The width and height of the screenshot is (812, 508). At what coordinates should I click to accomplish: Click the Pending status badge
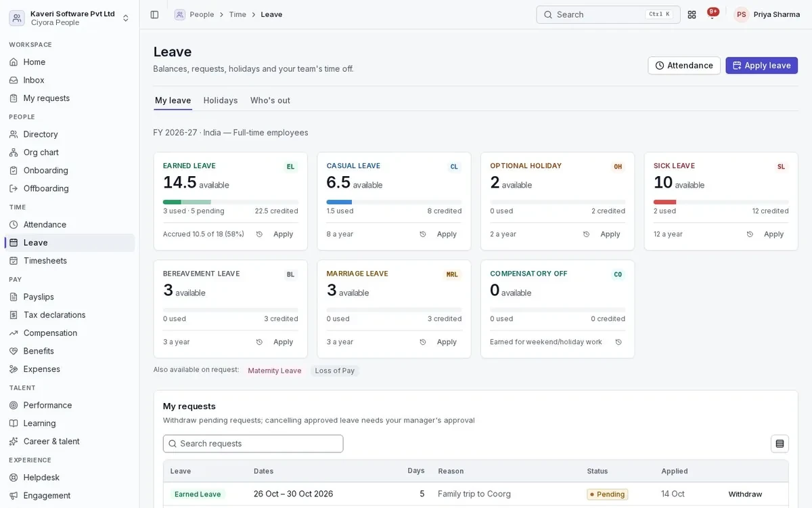point(608,494)
